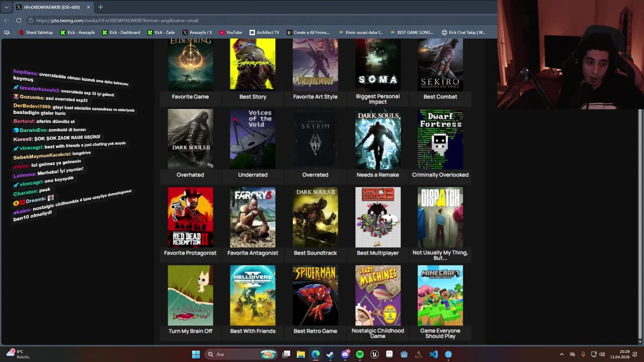The width and height of the screenshot is (644, 362).
Task: Show hidden system tray icons
Action: tap(562, 354)
